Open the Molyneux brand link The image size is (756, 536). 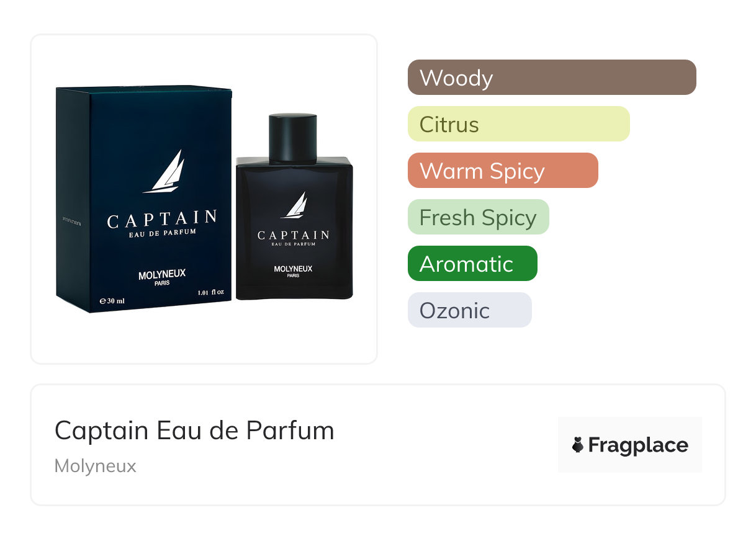(x=96, y=466)
